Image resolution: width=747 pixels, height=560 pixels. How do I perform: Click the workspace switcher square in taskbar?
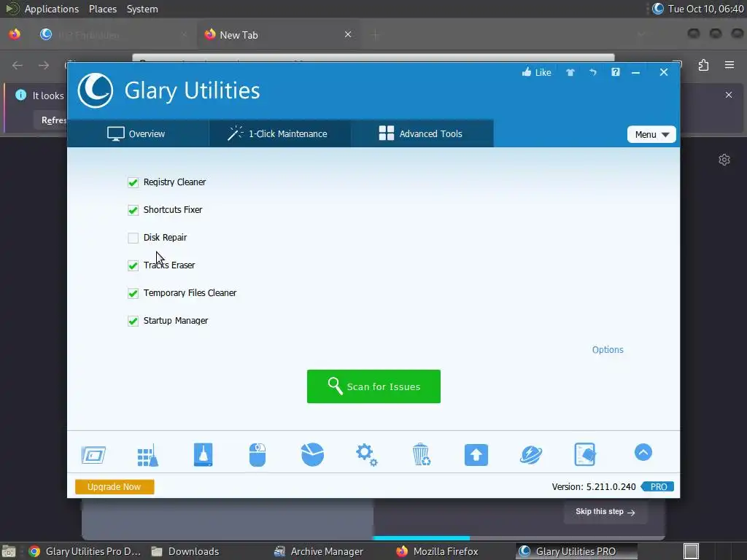coord(692,551)
